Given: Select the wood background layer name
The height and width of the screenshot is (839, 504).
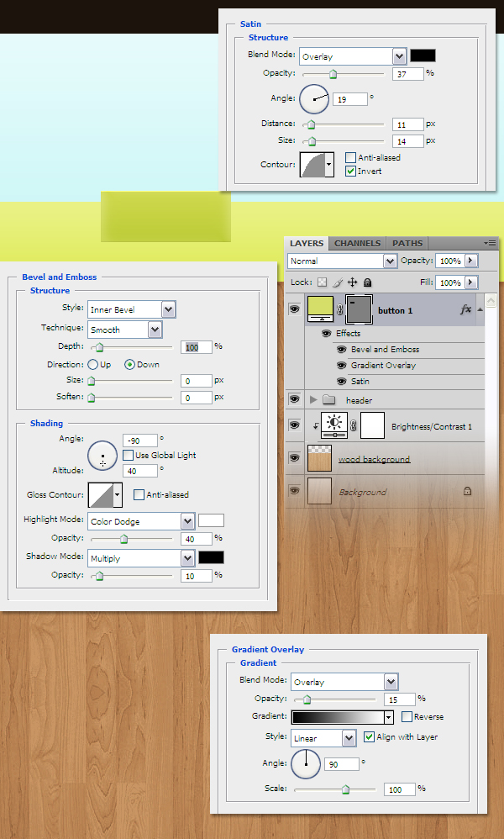Looking at the screenshot, I should coord(374,459).
